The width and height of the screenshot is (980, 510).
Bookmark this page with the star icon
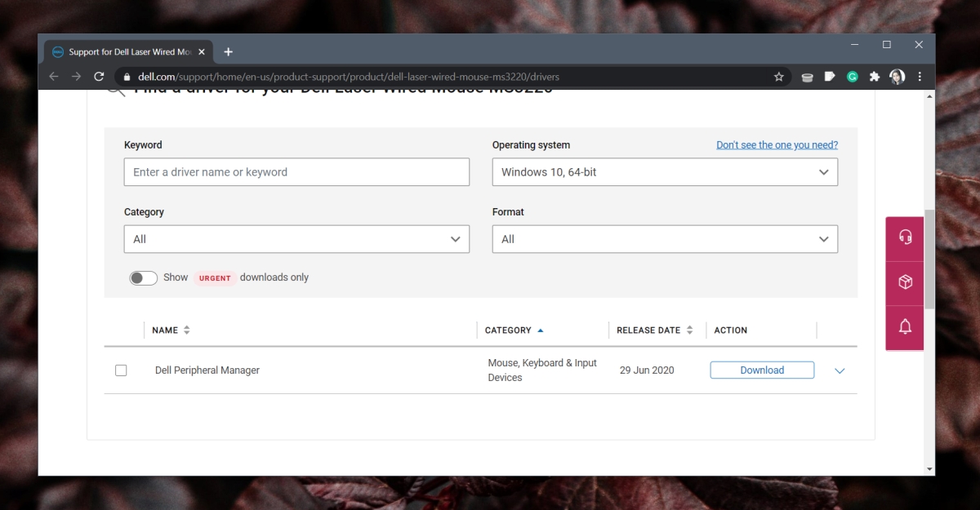[778, 77]
